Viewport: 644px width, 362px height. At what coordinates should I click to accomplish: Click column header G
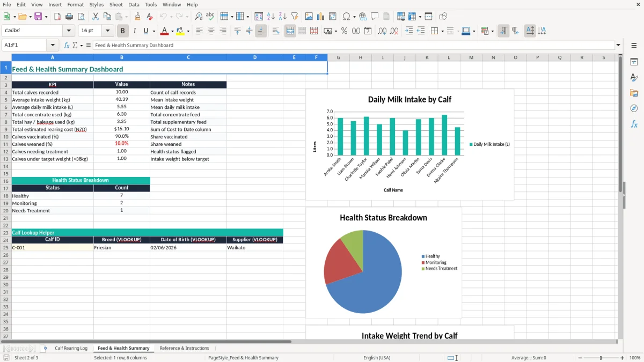[x=338, y=57]
